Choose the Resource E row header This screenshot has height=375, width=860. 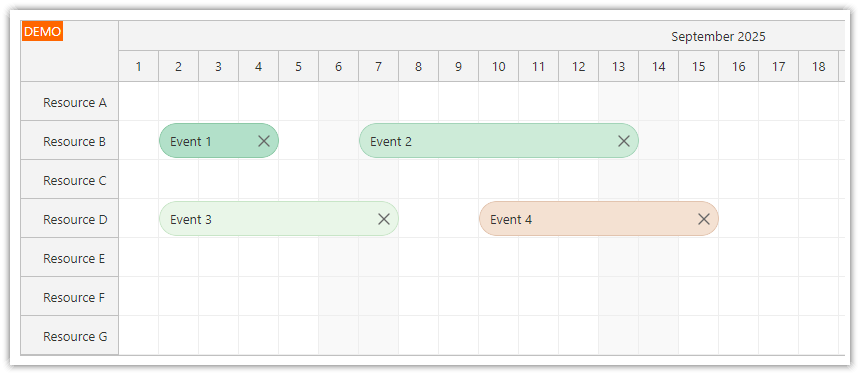tap(70, 258)
